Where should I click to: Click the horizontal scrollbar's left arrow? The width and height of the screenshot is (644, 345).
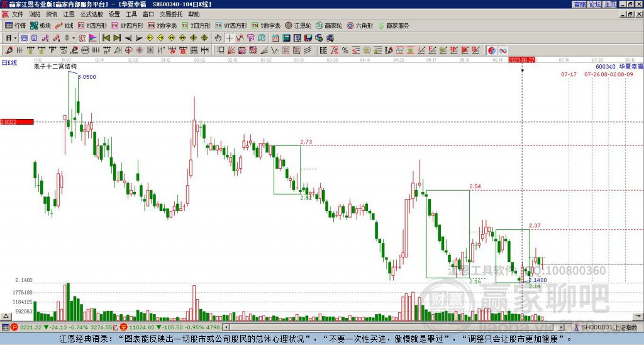click(x=226, y=327)
